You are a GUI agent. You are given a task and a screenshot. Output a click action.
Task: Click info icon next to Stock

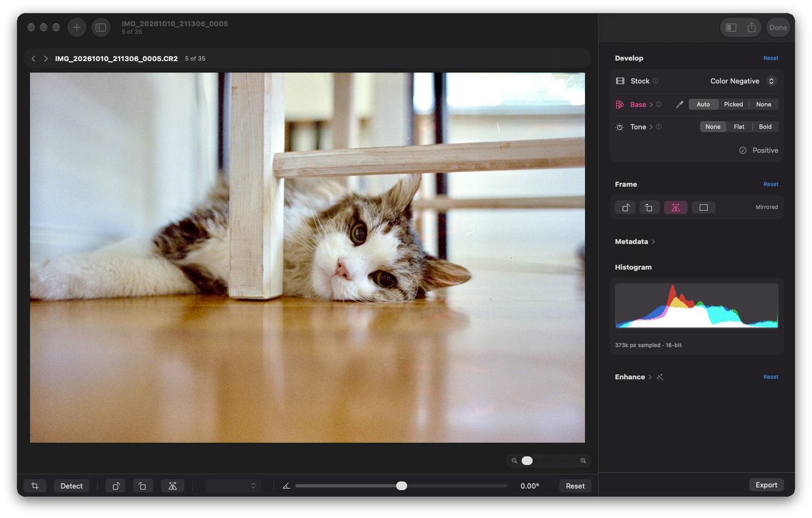[655, 81]
